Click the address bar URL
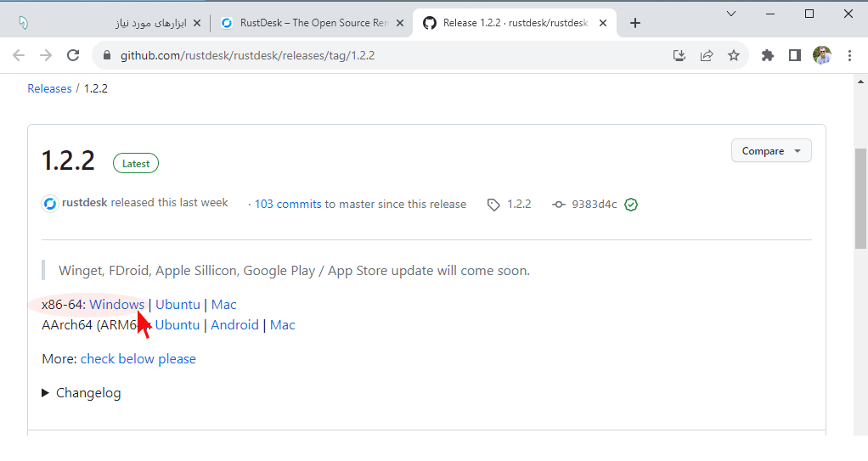Viewport: 868px width, 461px height. point(247,55)
